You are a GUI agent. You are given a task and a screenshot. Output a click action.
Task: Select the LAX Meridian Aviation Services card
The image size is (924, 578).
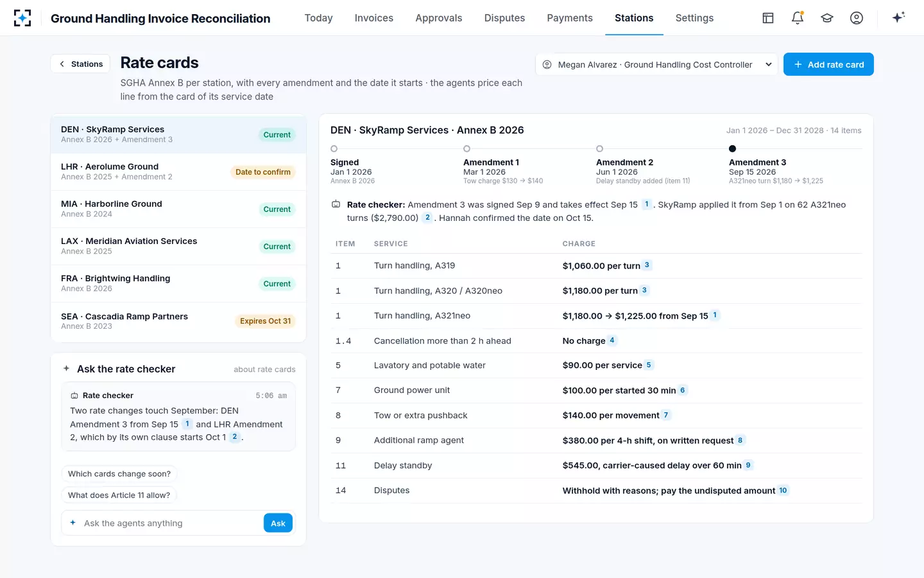pos(178,246)
